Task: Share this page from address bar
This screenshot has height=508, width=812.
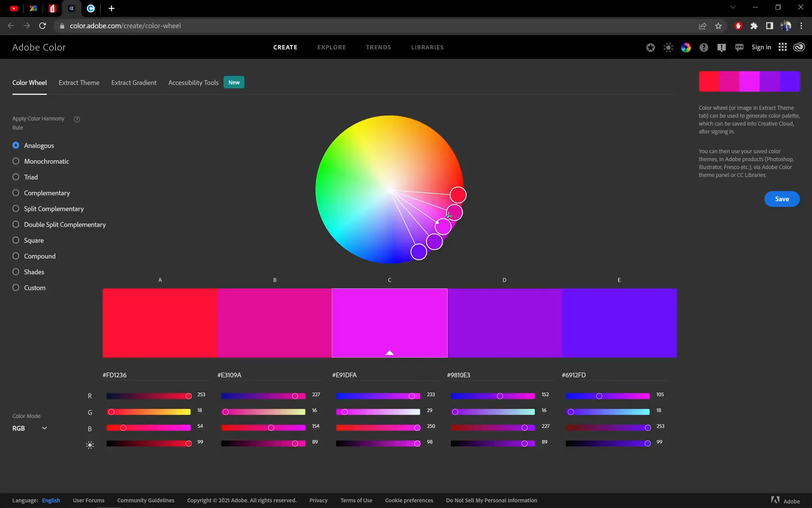Action: [703, 26]
